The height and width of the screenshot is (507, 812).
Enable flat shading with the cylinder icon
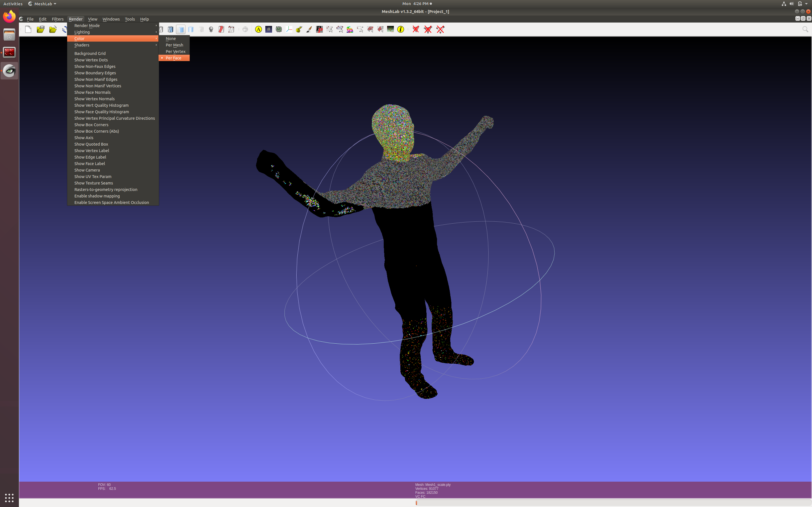click(x=181, y=30)
